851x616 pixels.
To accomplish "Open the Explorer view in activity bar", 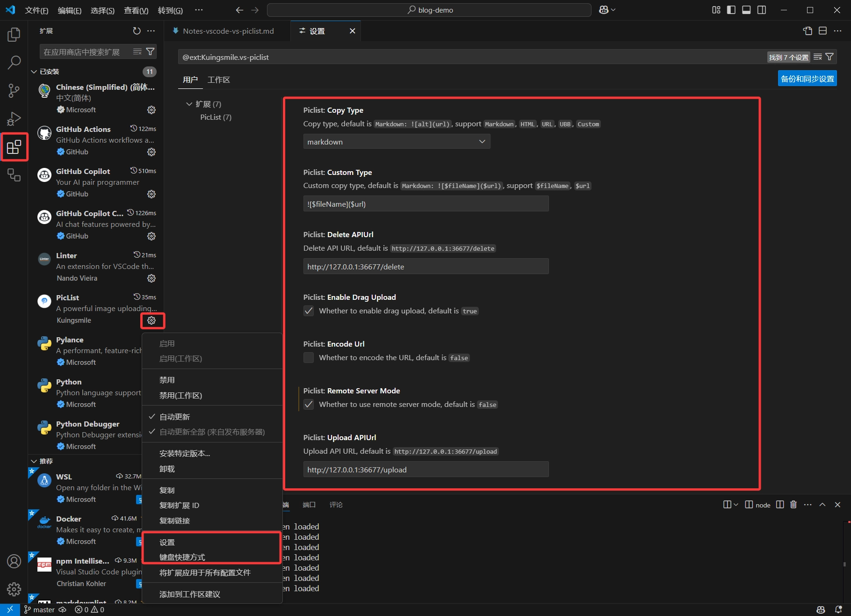I will [x=14, y=34].
